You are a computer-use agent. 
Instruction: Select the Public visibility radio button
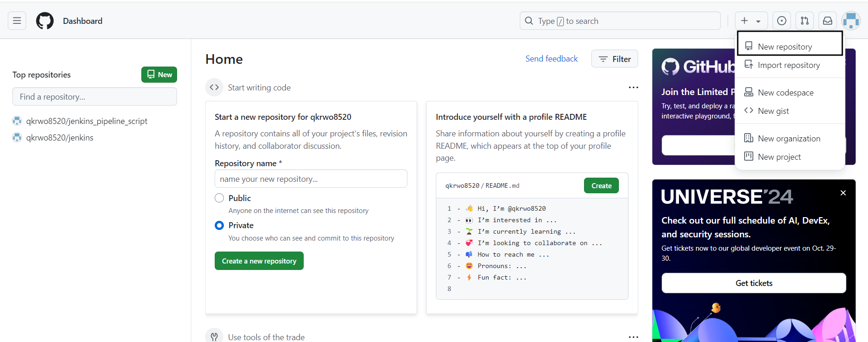[219, 198]
